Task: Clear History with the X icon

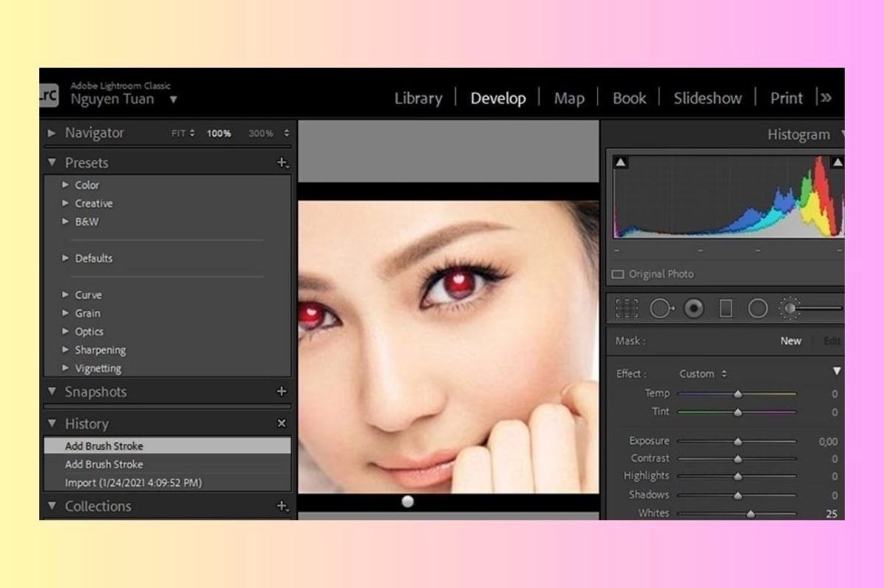Action: pos(282,424)
